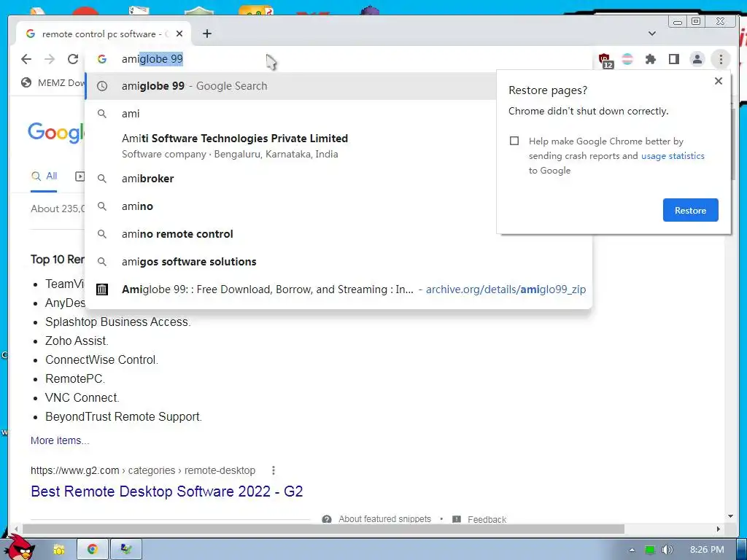Click the 'BeyondTrust Remote Support.' text

(x=123, y=416)
